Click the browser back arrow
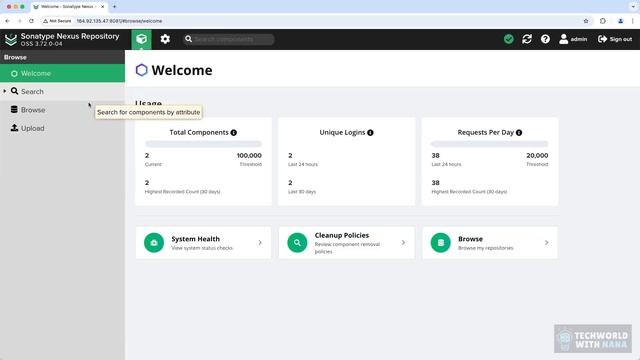This screenshot has height=360, width=640. 7,21
